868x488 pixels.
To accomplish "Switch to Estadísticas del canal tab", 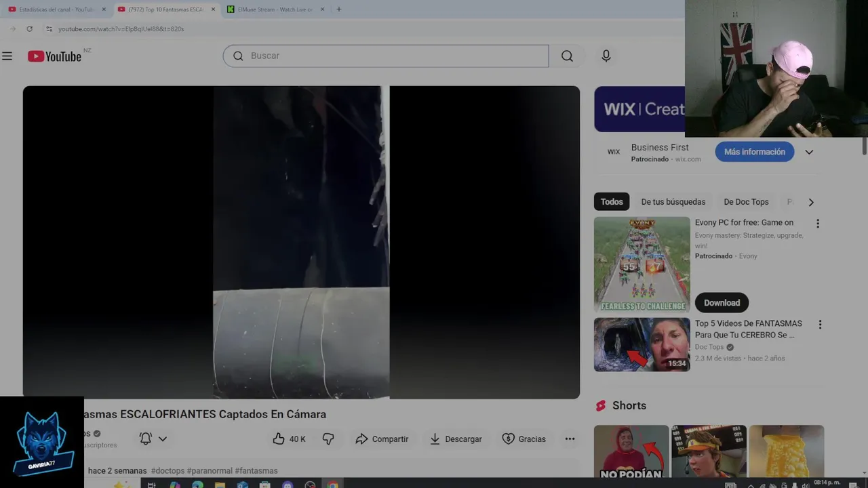I will click(x=56, y=9).
